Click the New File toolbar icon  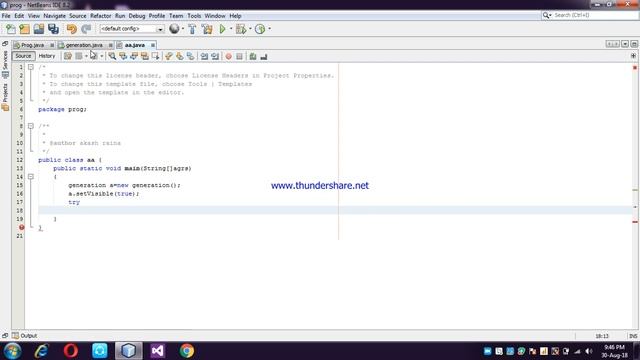coord(10,29)
